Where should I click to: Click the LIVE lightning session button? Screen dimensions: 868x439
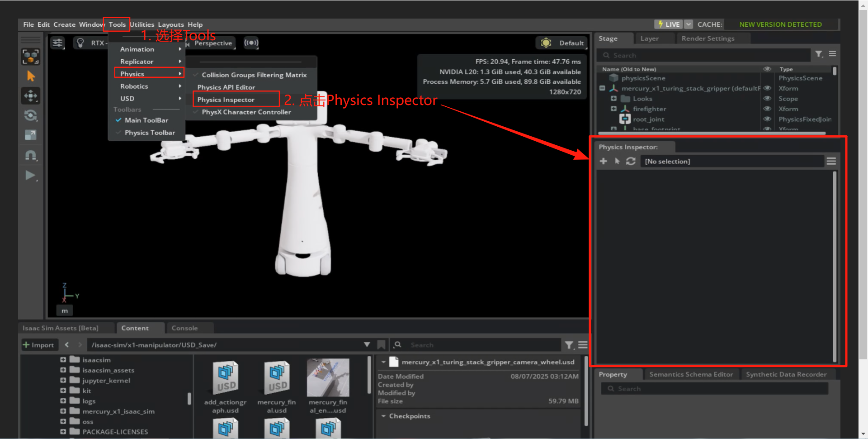pos(668,24)
